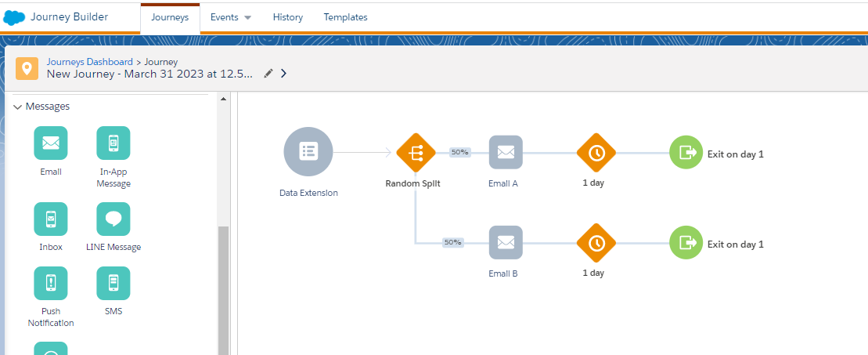
Task: Edit journey name with pencil icon
Action: [x=268, y=73]
